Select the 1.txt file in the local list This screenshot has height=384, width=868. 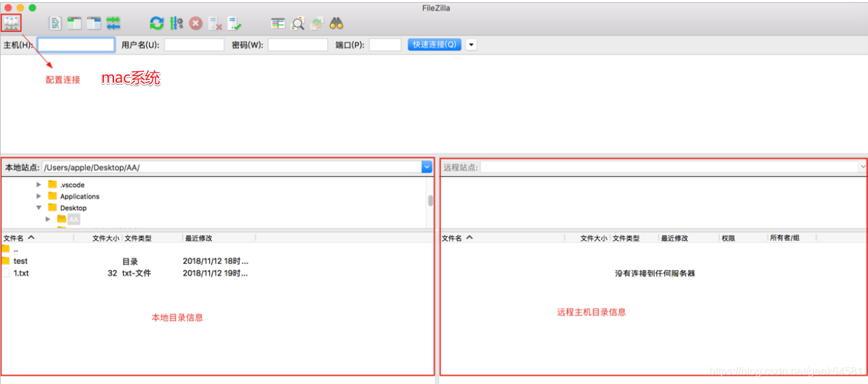tap(217, 273)
